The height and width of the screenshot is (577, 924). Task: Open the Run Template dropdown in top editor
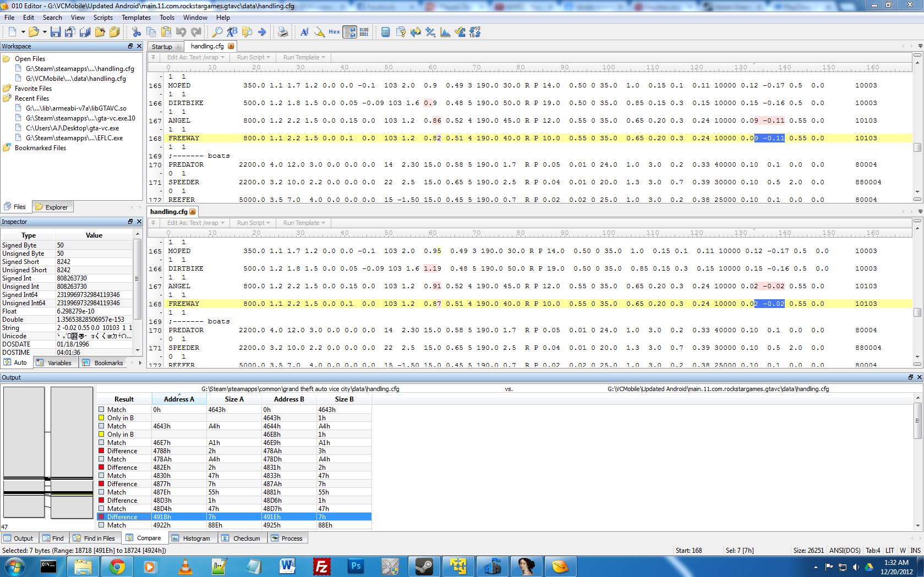(x=304, y=57)
